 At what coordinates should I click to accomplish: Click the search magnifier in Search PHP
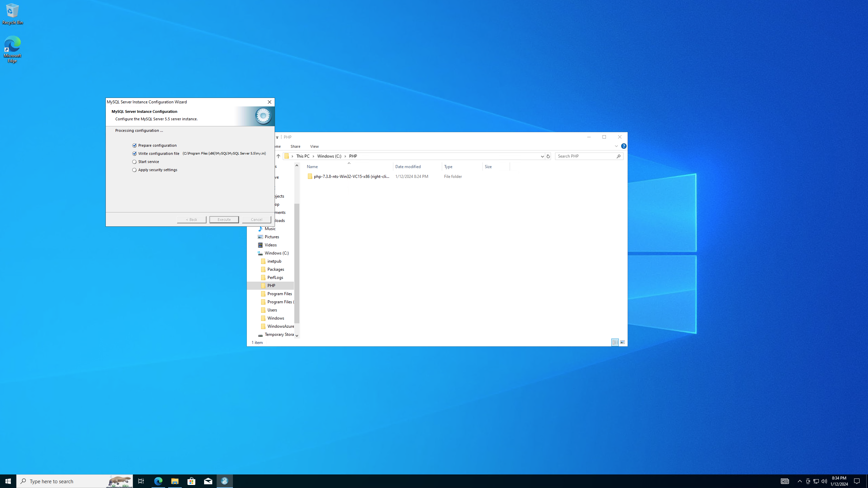(618, 156)
